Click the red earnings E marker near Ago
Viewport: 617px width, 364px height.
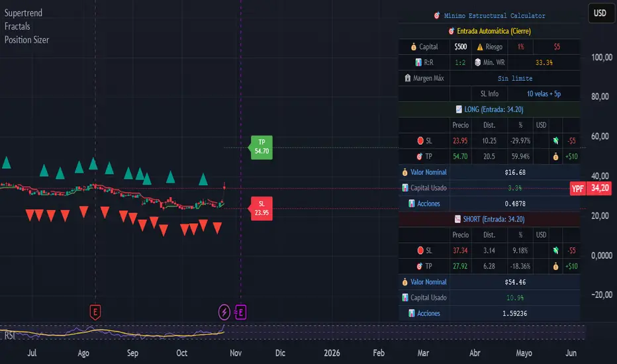[x=95, y=311]
